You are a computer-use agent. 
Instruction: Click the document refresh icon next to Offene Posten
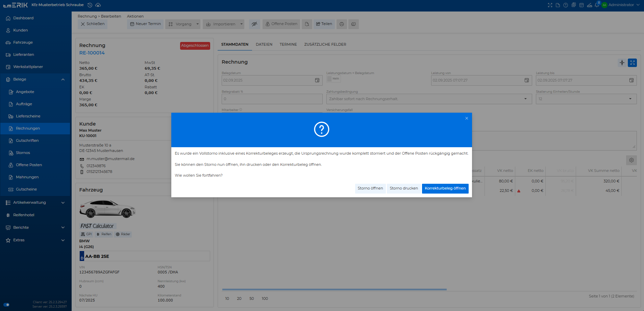[307, 24]
